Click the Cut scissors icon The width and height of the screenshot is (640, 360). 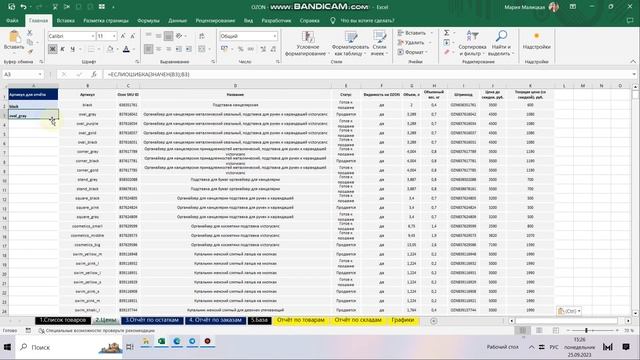pos(30,33)
